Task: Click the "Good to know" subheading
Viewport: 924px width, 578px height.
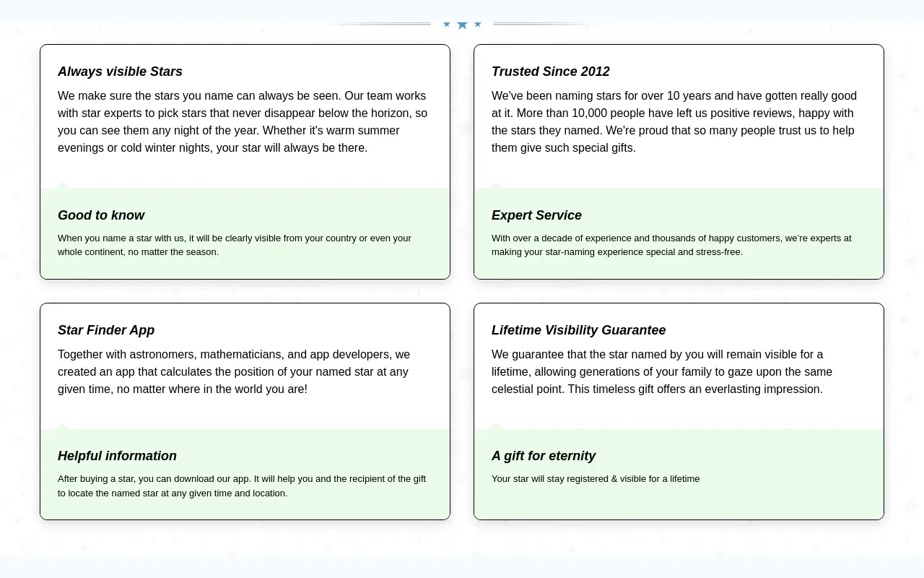Action: [x=101, y=215]
